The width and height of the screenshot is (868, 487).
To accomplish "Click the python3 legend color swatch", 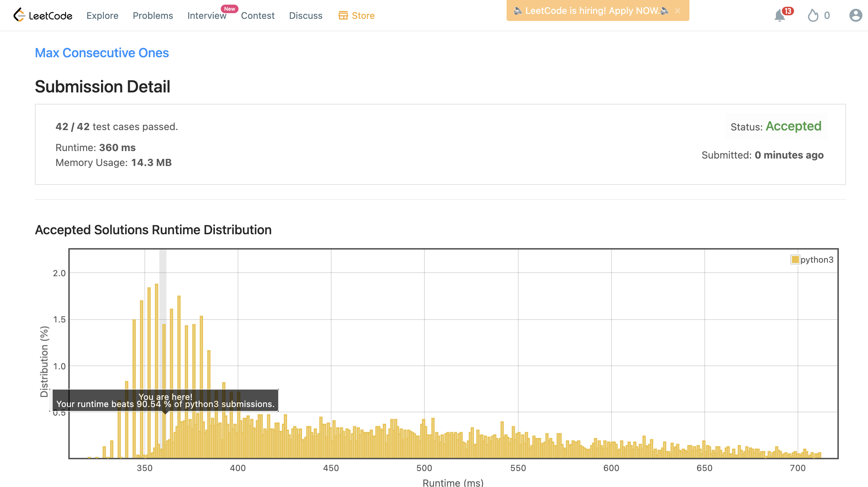I will pos(795,259).
